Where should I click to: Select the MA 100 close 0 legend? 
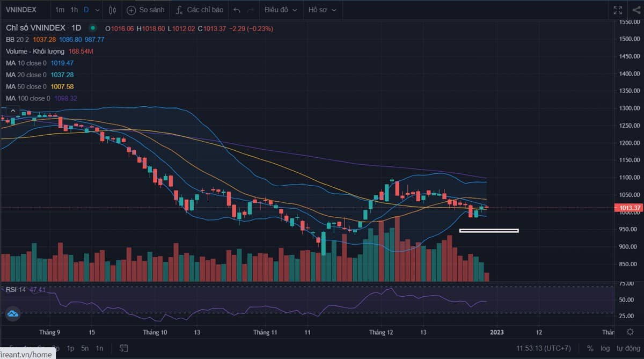click(28, 98)
